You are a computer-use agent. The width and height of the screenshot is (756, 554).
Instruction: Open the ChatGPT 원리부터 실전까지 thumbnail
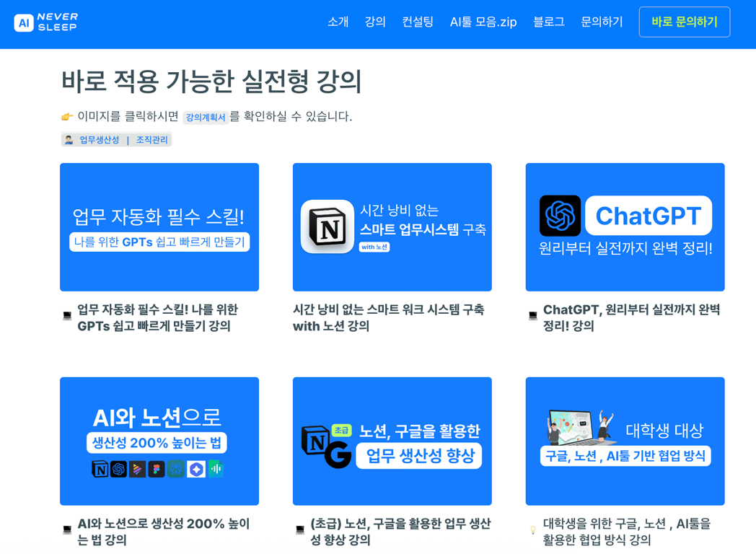tap(625, 227)
